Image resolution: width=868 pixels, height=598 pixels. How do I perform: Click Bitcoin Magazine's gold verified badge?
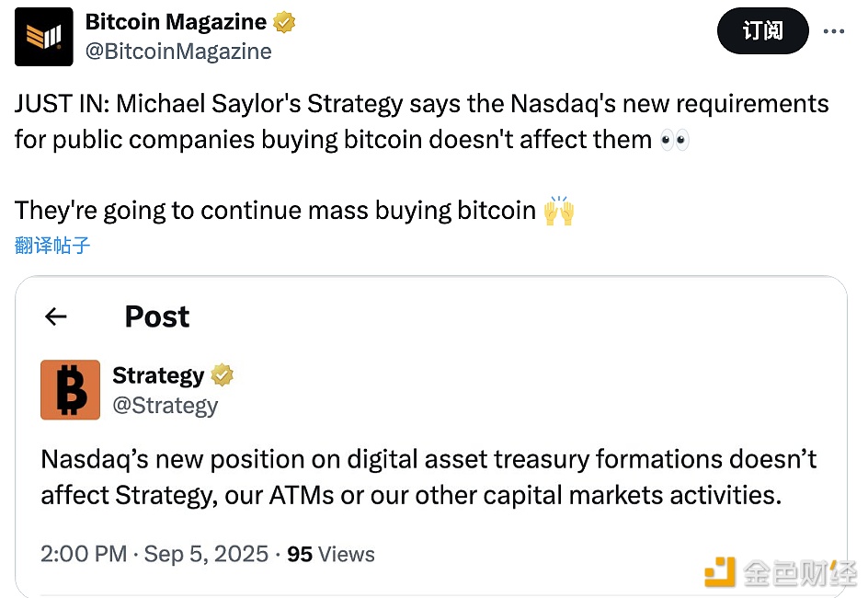pos(285,22)
